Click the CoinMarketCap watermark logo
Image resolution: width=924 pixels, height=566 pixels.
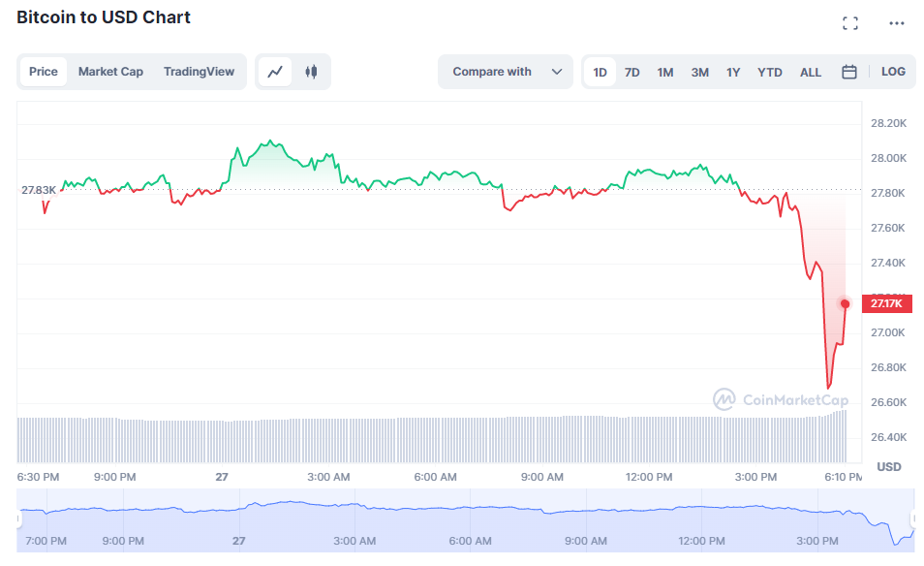click(x=781, y=399)
